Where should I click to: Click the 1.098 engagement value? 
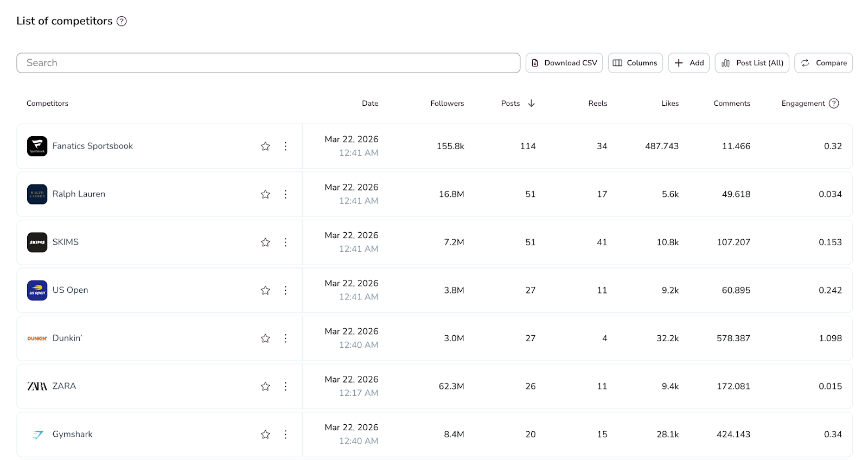click(x=831, y=338)
